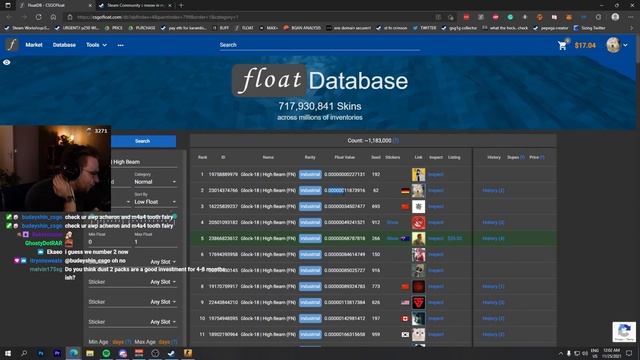Screen dimensions: 640x360
Task: Click the US flag icon in rank 9 row
Action: pyautogui.click(x=405, y=302)
